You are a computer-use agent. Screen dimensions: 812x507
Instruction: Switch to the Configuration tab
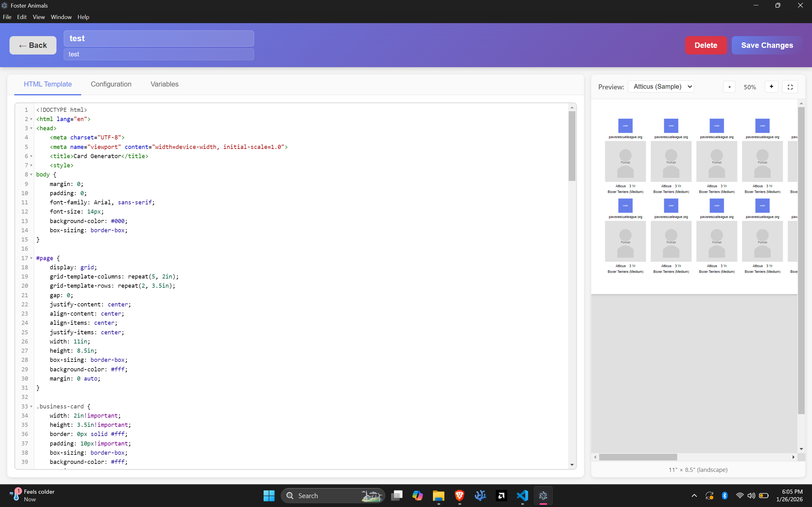tap(111, 84)
